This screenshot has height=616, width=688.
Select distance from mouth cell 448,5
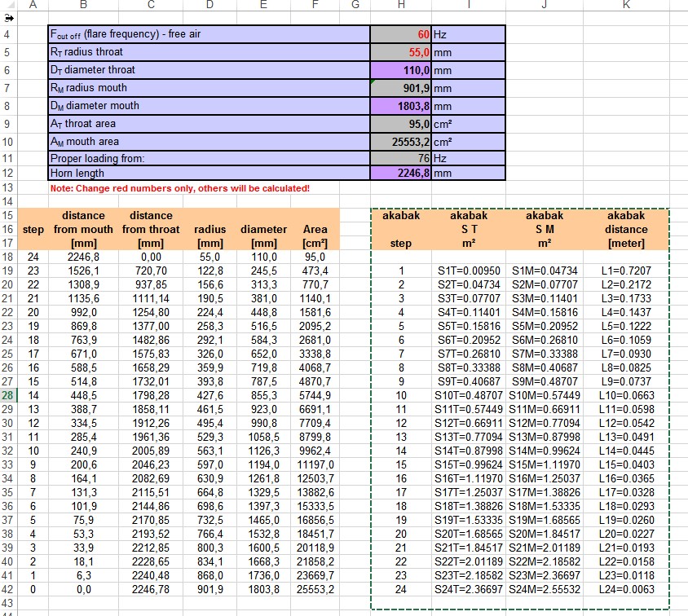[x=83, y=395]
